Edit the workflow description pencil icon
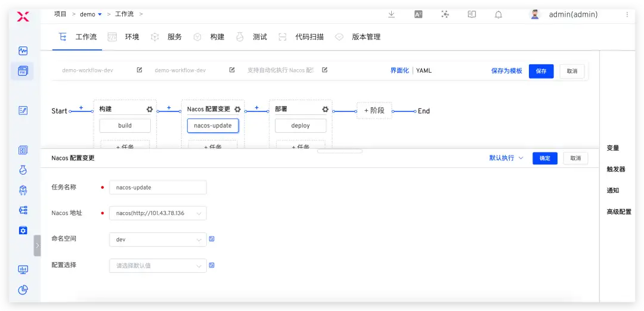The width and height of the screenshot is (644, 311). [x=324, y=70]
